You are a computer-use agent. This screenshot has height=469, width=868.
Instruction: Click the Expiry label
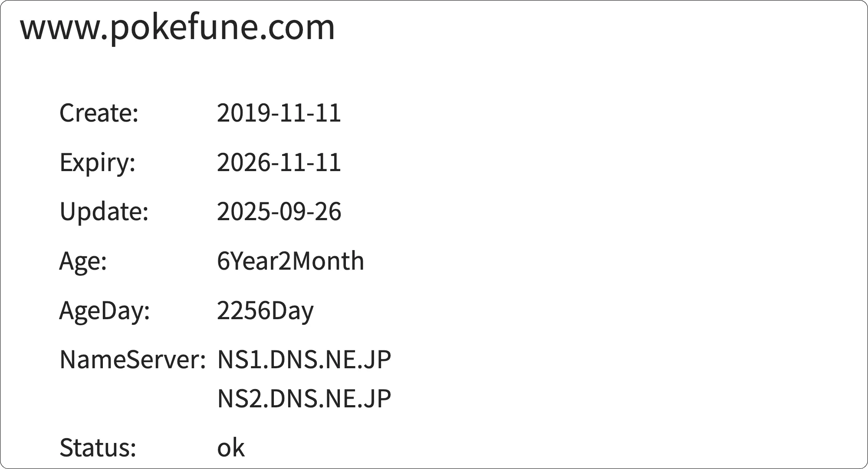[x=97, y=162]
